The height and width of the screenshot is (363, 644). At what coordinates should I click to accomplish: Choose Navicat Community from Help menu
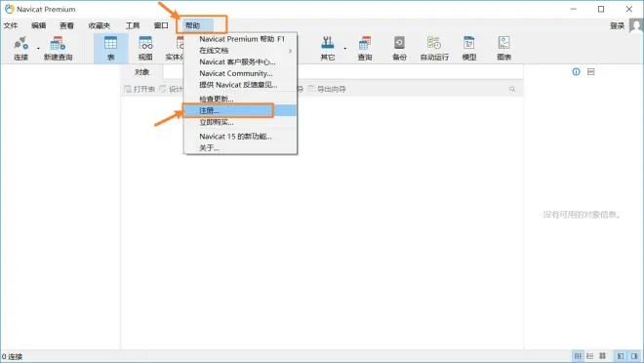tap(240, 73)
